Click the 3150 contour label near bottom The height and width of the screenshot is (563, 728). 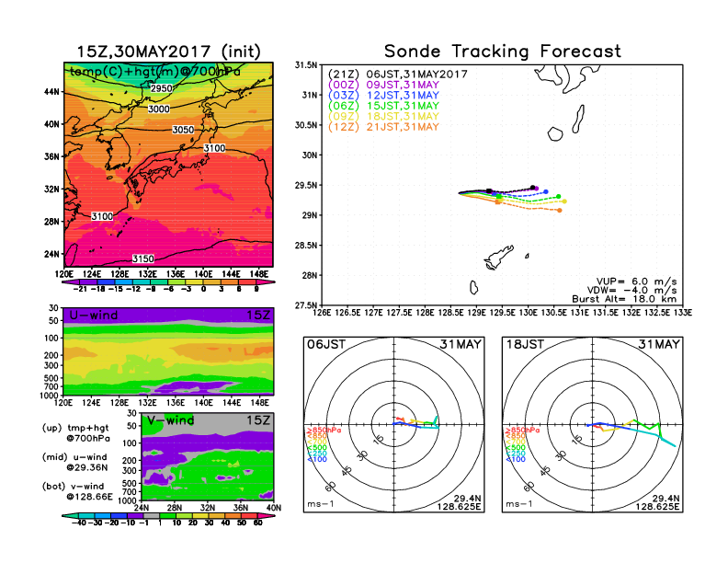[x=143, y=259]
